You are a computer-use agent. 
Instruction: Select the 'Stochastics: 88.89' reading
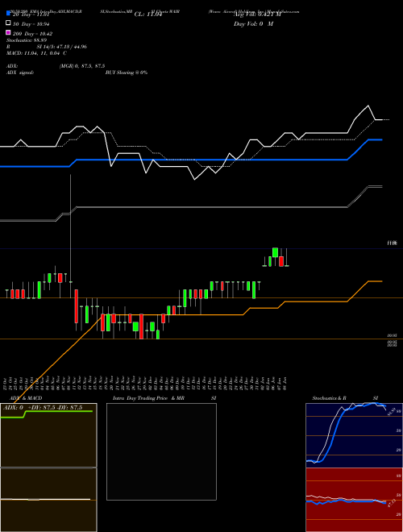[27, 40]
